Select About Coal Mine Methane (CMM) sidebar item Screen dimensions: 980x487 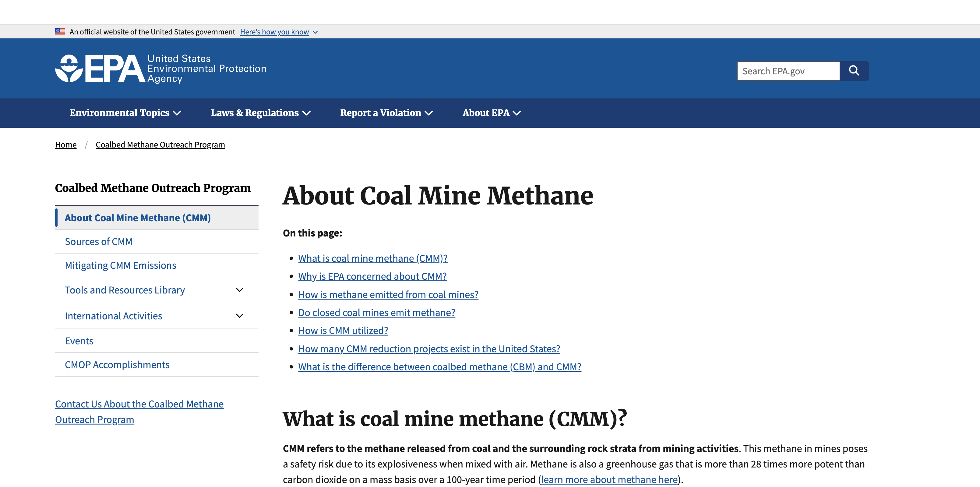[x=157, y=218]
